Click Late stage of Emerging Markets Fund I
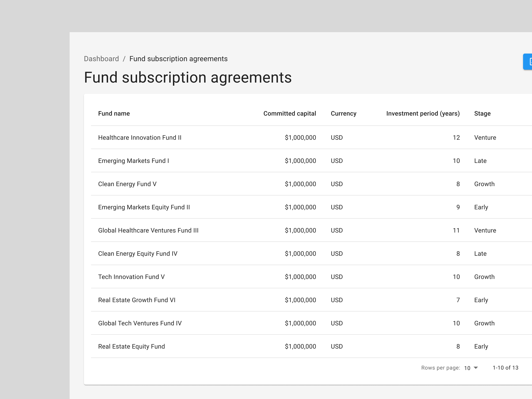Viewport: 532px width, 399px height. 480,161
